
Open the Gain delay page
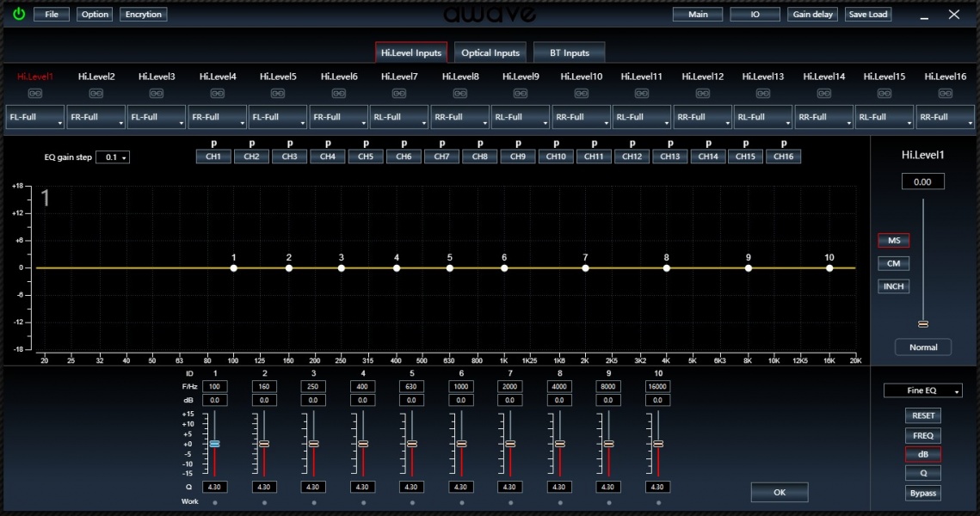(x=812, y=15)
